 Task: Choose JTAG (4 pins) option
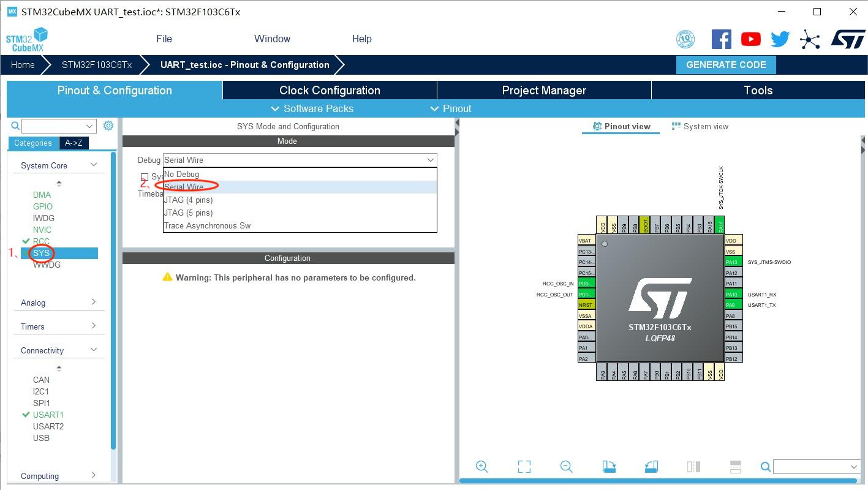click(300, 200)
